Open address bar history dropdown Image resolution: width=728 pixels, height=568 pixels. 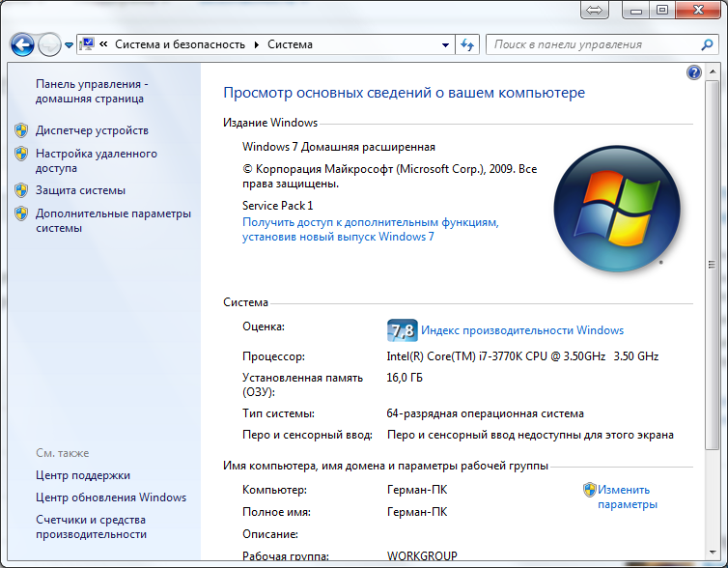[445, 45]
